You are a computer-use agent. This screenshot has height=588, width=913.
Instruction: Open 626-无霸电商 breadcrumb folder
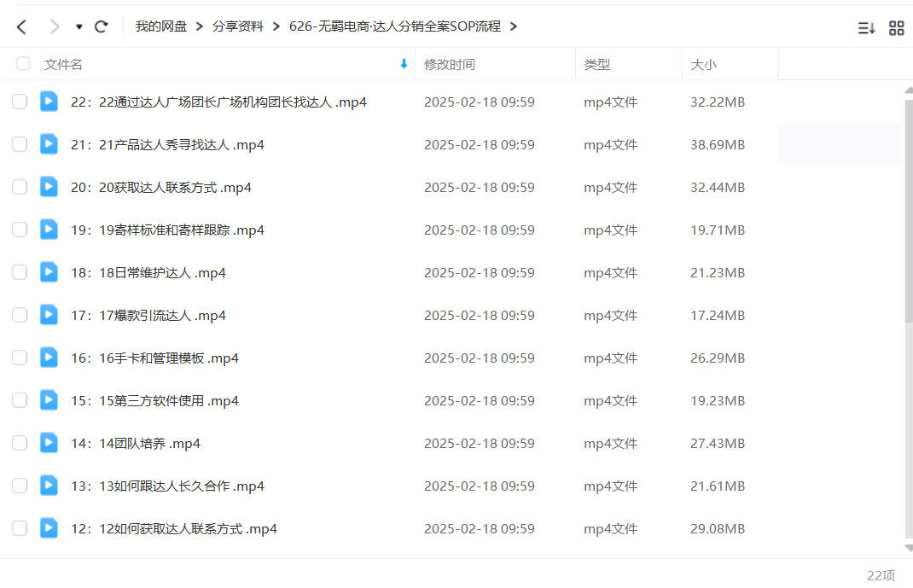coord(395,26)
